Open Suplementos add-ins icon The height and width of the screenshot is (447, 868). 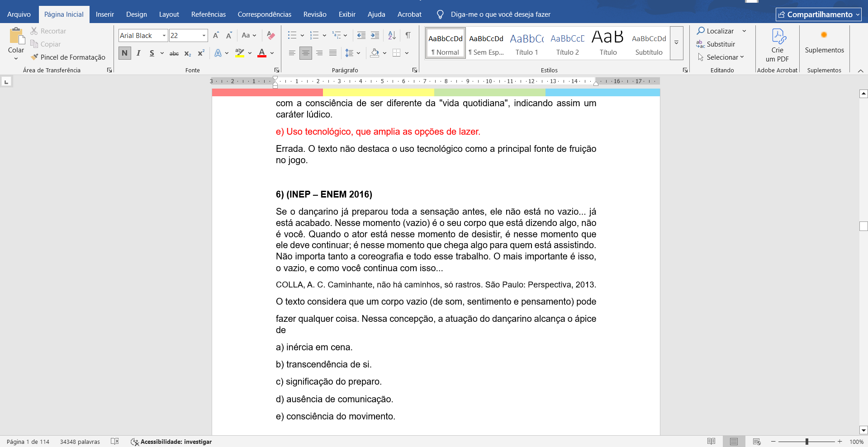pos(824,35)
